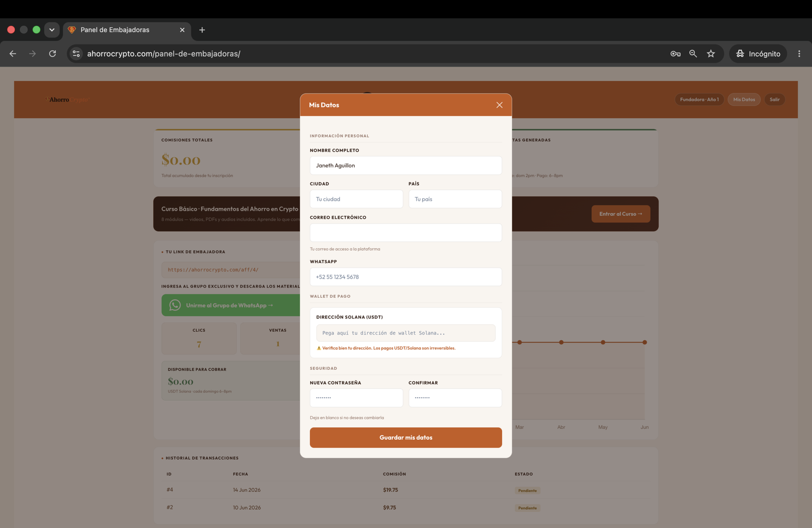
Task: Expand the tab search dropdown arrow
Action: pyautogui.click(x=52, y=30)
